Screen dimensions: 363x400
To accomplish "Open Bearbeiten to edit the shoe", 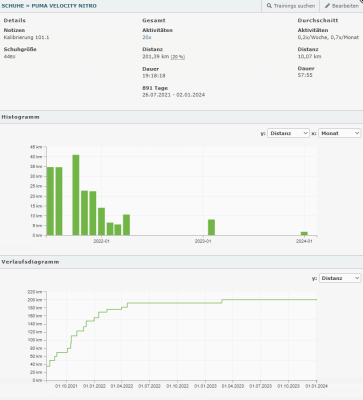I will pos(342,6).
